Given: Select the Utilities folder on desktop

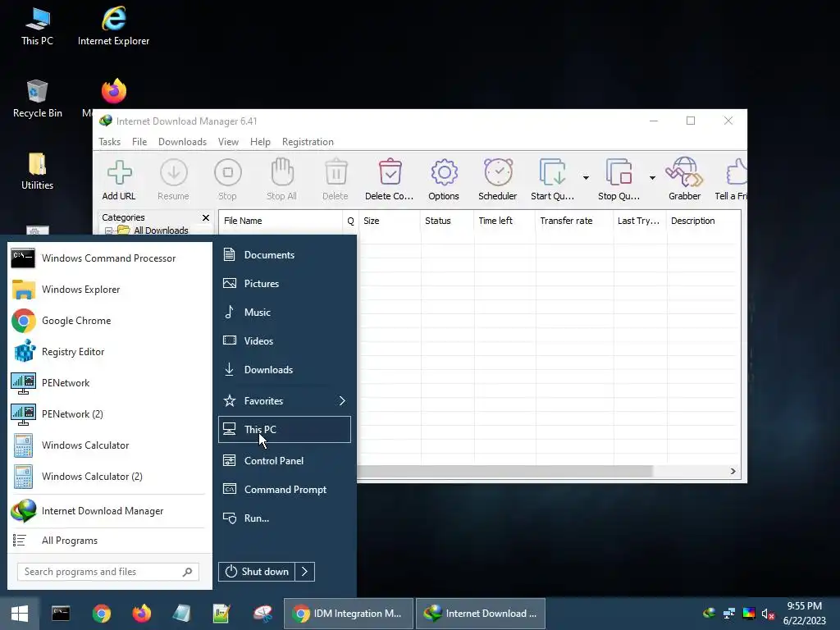Looking at the screenshot, I should pos(38,171).
